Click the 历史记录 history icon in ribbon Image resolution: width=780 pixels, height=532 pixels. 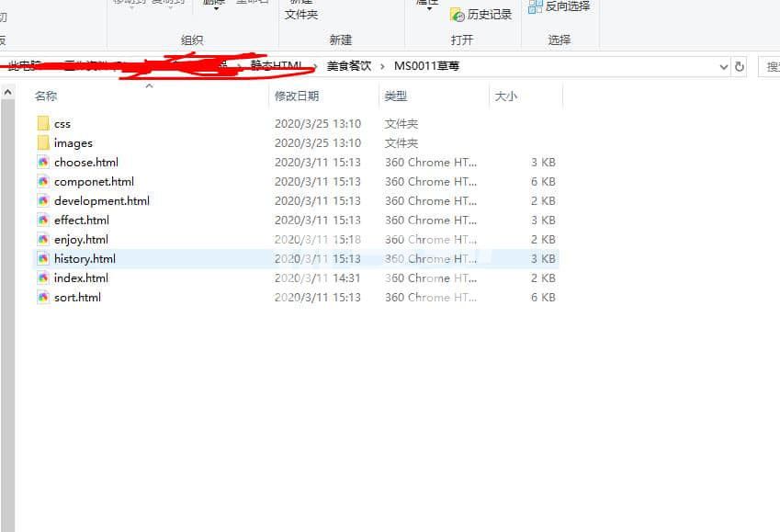458,15
